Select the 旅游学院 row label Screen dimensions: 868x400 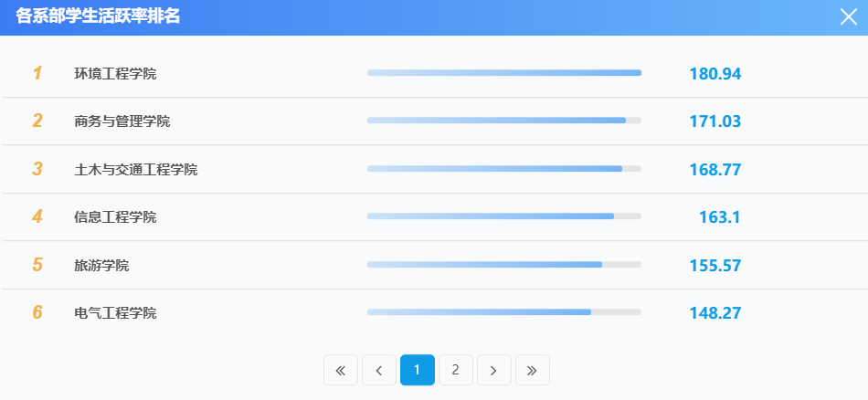pyautogui.click(x=101, y=265)
